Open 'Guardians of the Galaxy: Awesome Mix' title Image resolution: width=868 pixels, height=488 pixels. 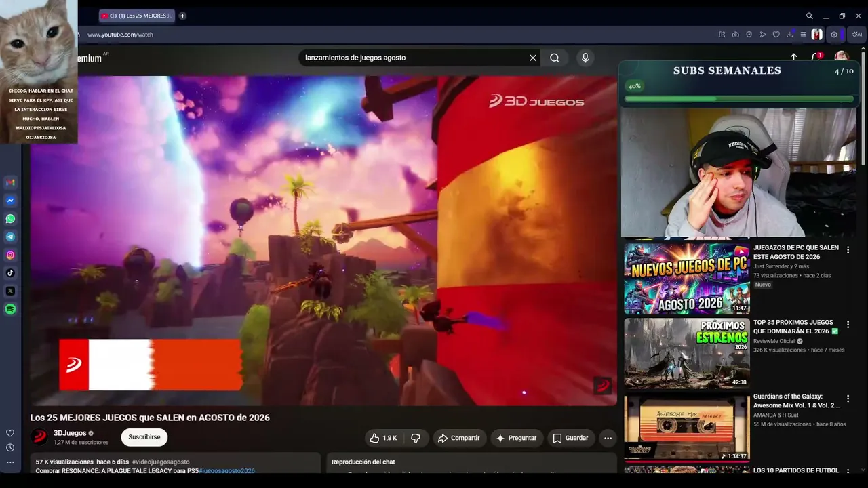pos(797,401)
